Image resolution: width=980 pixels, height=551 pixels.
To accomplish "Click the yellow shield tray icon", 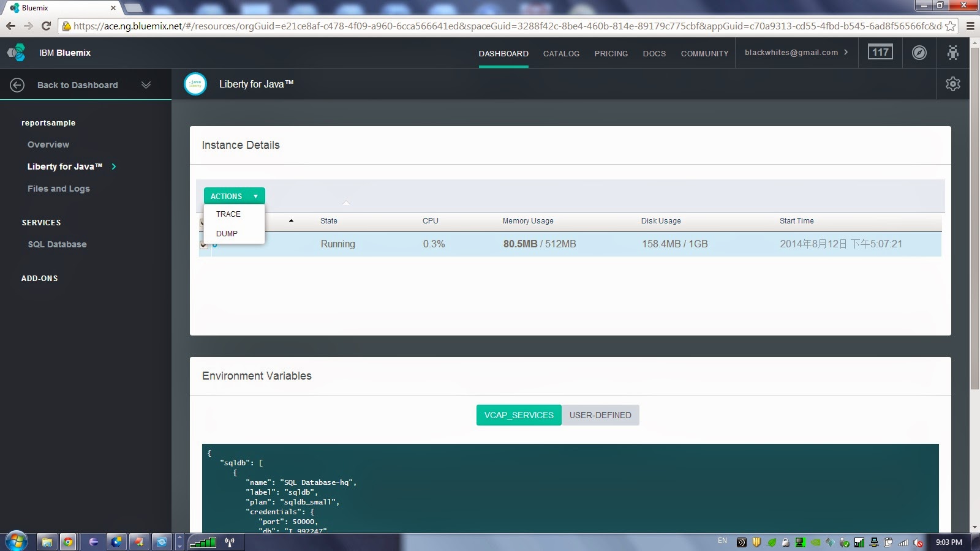I will (756, 542).
